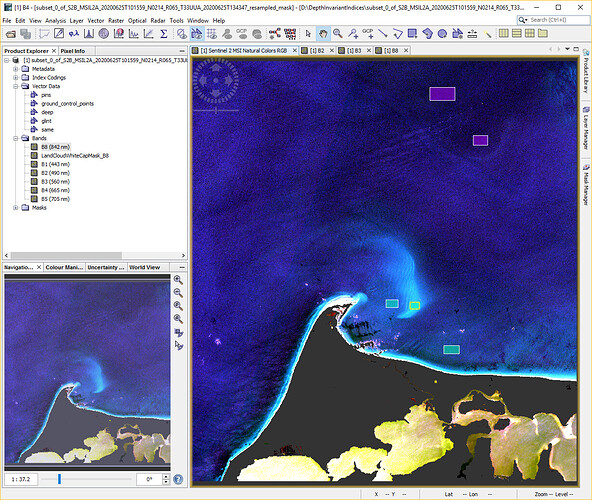The image size is (592, 500).
Task: Minimize the Navigation panel group
Action: pos(182,267)
